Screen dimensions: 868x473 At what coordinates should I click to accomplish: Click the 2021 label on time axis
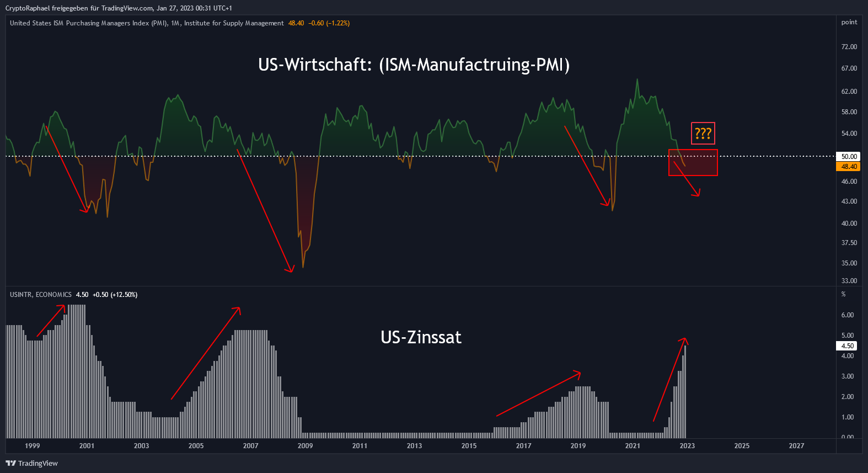[633, 446]
